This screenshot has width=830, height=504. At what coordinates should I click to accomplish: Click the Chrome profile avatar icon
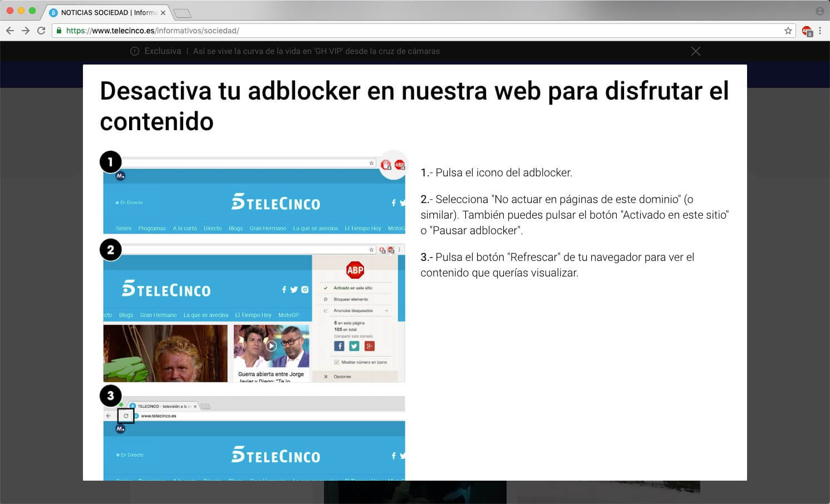(x=819, y=11)
